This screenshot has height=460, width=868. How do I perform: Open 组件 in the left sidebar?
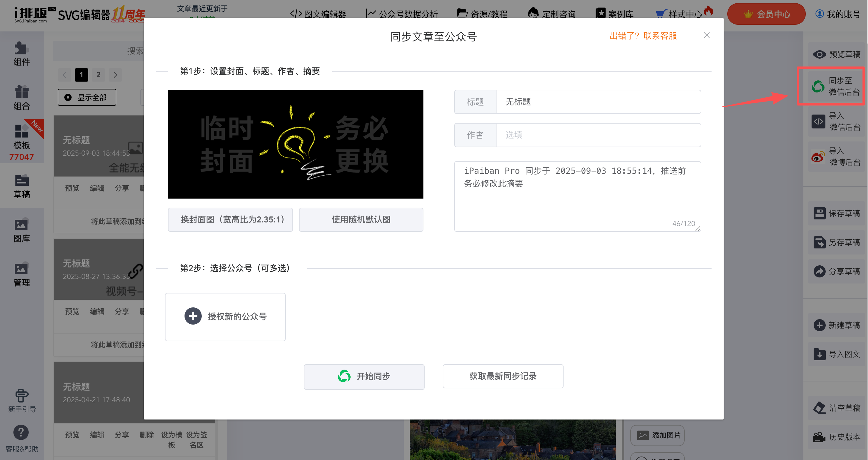tap(21, 54)
